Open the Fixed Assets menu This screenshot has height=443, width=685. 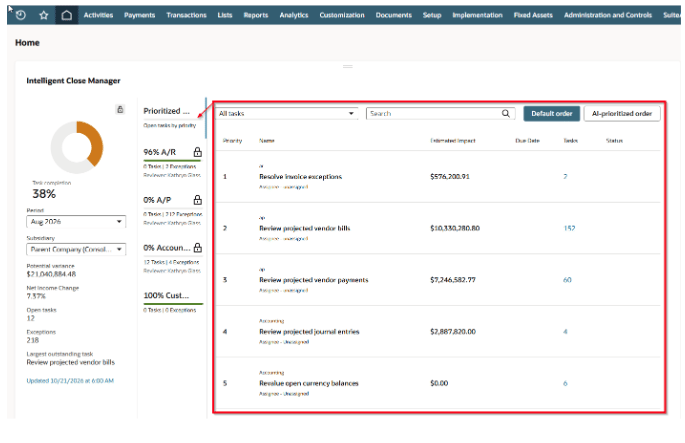click(x=533, y=15)
